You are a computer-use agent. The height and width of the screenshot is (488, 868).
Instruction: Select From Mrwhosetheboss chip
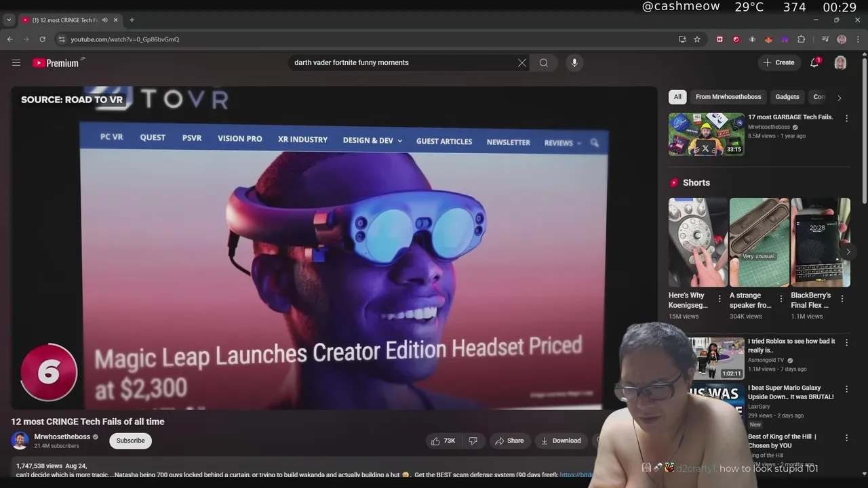point(728,96)
